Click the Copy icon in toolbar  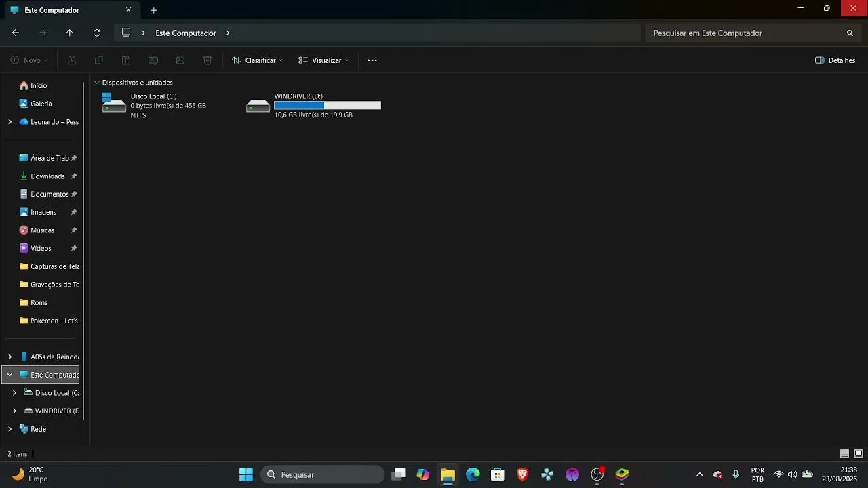[x=99, y=60]
